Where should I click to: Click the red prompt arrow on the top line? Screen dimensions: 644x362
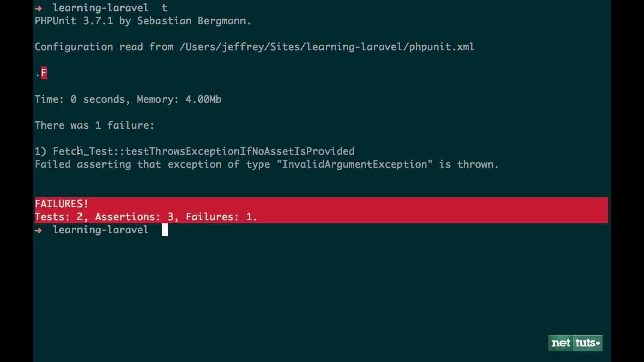[38, 8]
